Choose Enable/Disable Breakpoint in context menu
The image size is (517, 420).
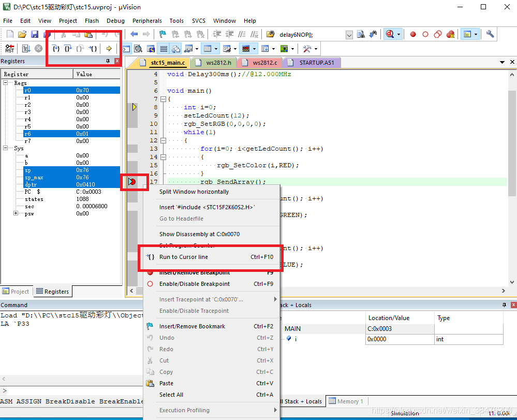tap(211, 284)
